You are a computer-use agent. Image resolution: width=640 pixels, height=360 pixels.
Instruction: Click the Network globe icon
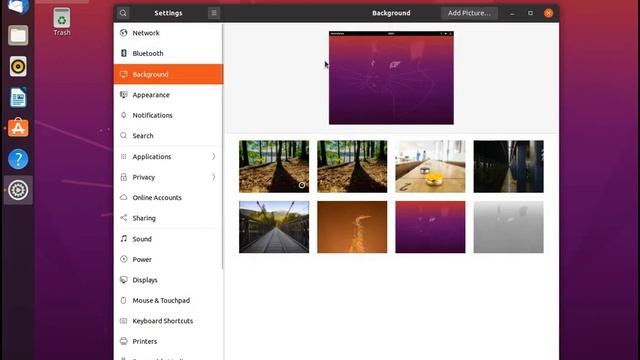pos(124,33)
